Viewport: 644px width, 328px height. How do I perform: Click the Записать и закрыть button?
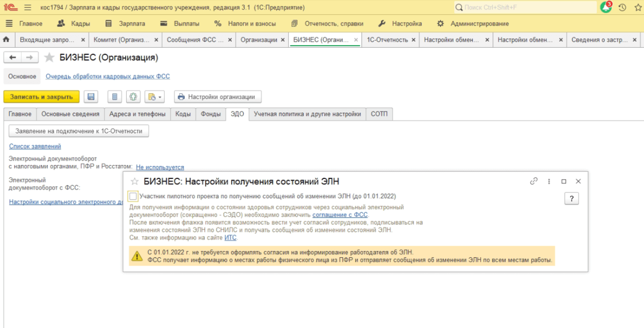click(41, 97)
